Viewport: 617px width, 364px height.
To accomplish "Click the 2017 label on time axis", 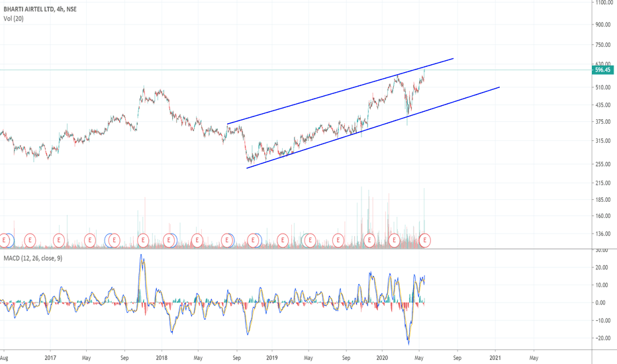I will (x=50, y=357).
